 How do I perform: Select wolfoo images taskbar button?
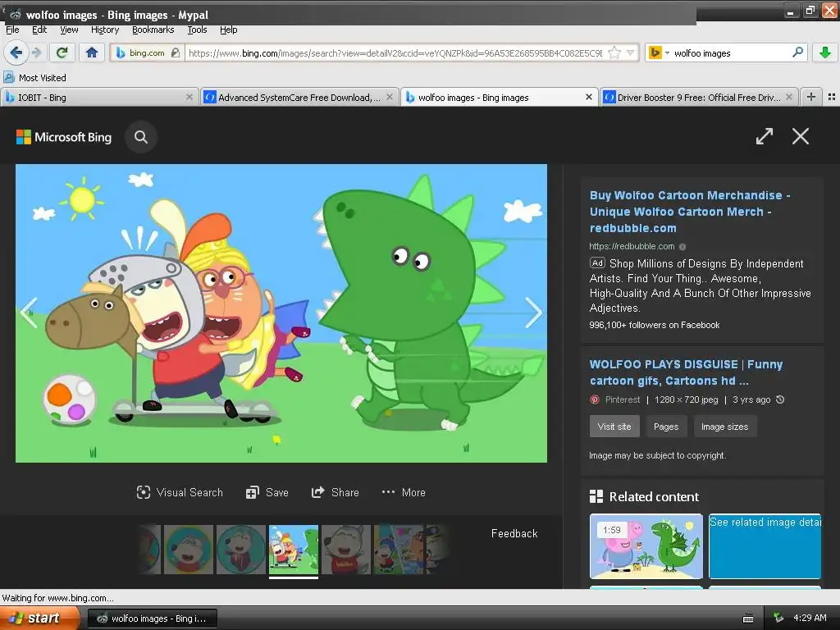(x=152, y=619)
